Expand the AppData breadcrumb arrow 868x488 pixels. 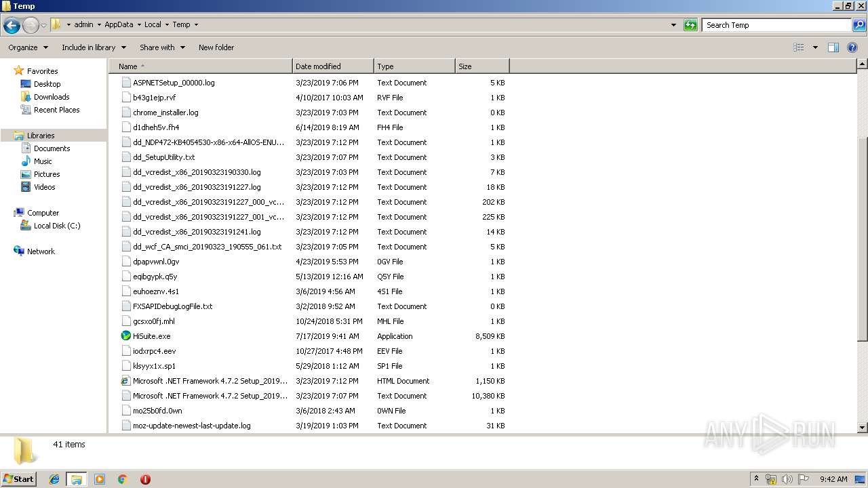pos(138,24)
